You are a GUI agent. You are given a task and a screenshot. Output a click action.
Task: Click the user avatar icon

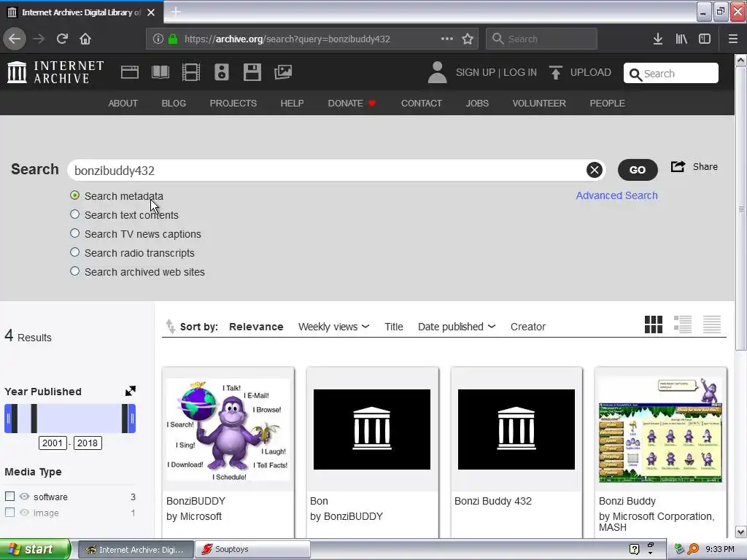(438, 72)
